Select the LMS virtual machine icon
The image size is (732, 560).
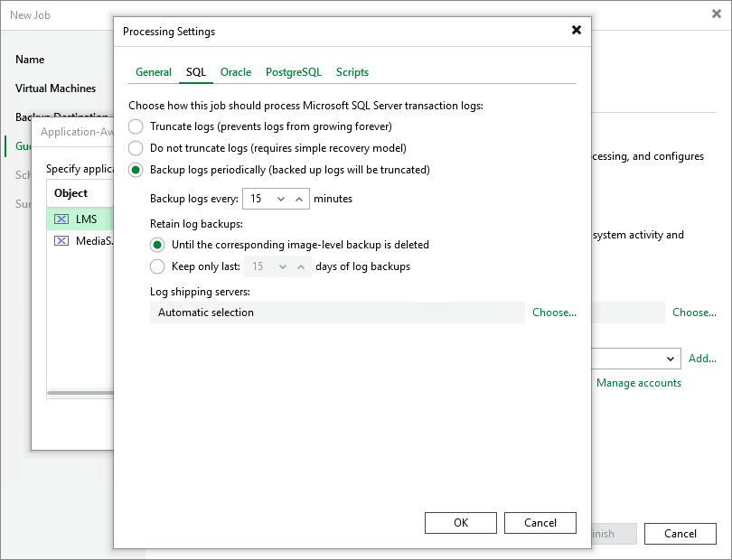click(x=61, y=219)
